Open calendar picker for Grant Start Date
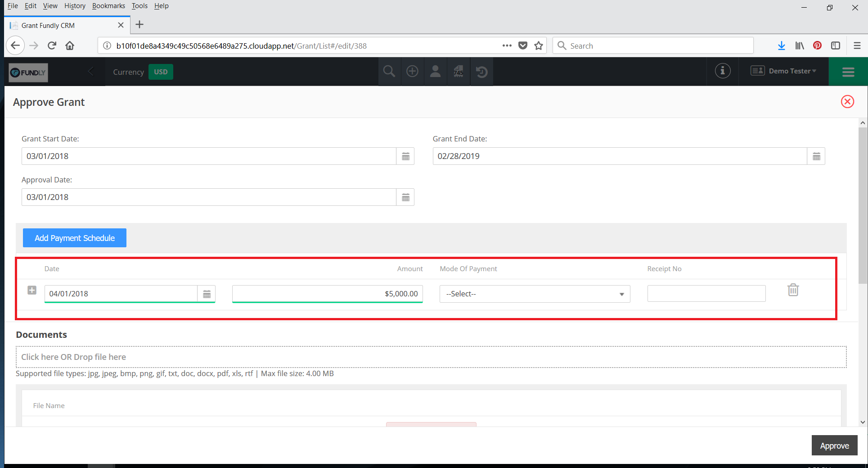 coord(405,156)
